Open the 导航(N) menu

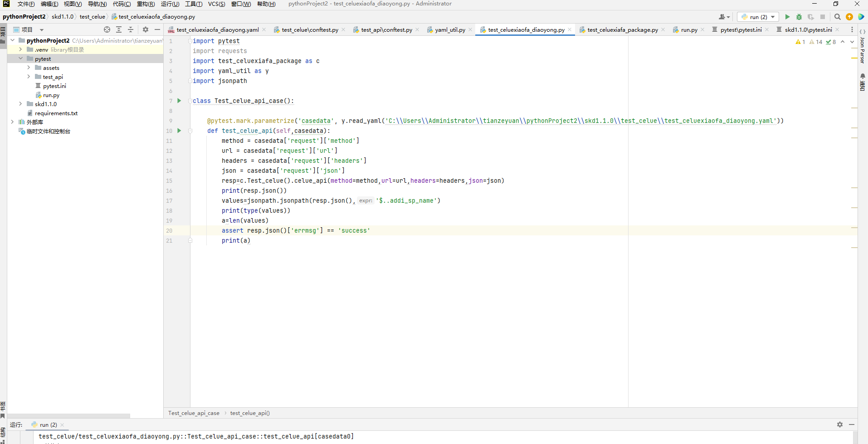tap(97, 4)
